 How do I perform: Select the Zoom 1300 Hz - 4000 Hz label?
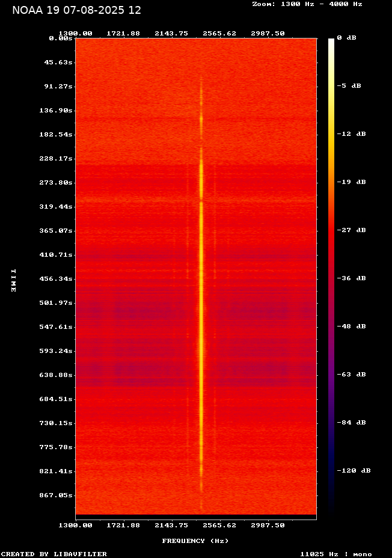307,4
